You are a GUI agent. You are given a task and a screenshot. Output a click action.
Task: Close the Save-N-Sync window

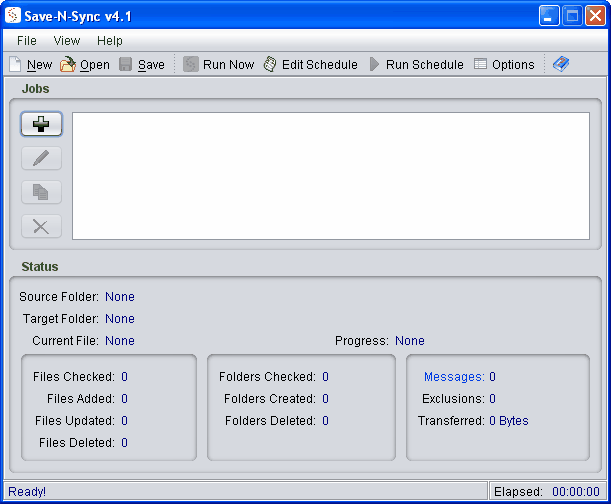[595, 16]
